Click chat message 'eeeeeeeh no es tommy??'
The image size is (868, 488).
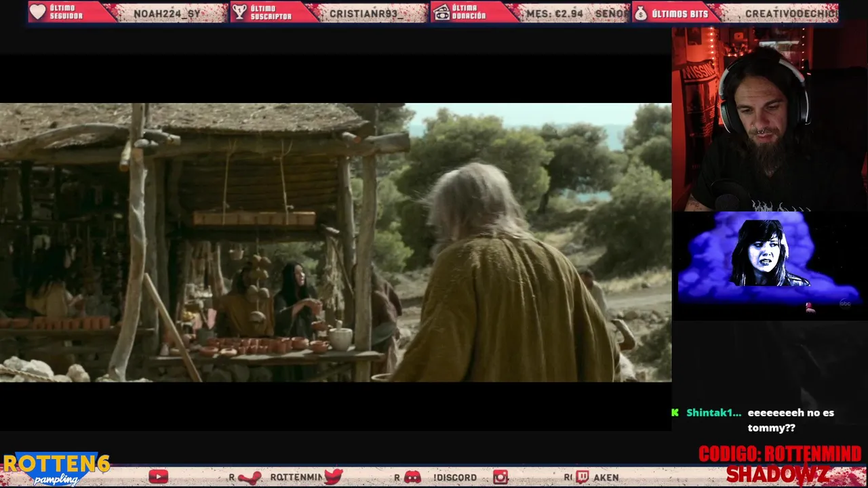[791, 420]
